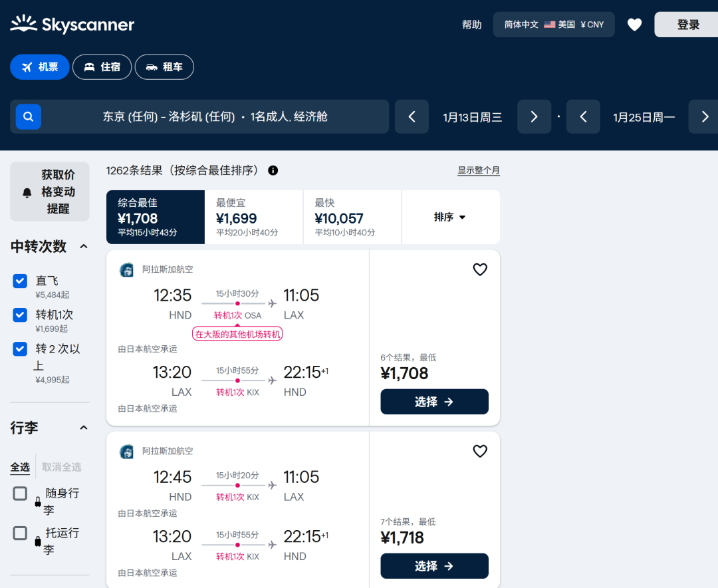Enable the 随身行李 carry-on checkbox
This screenshot has width=718, height=588.
(x=20, y=494)
